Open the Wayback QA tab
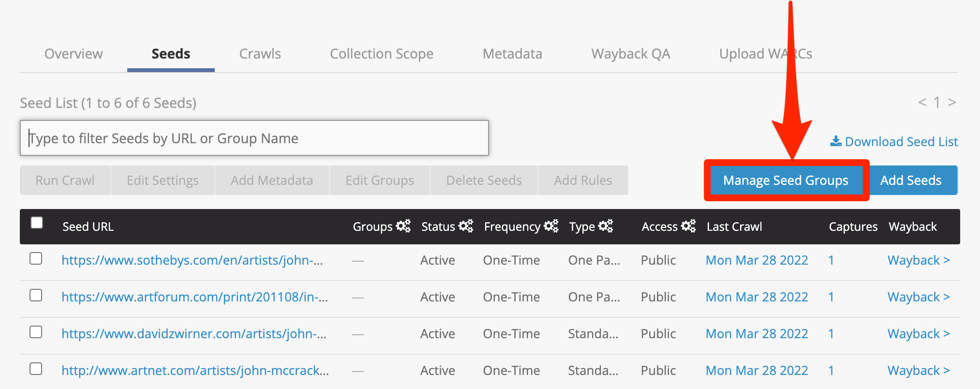The width and height of the screenshot is (980, 389). [630, 54]
